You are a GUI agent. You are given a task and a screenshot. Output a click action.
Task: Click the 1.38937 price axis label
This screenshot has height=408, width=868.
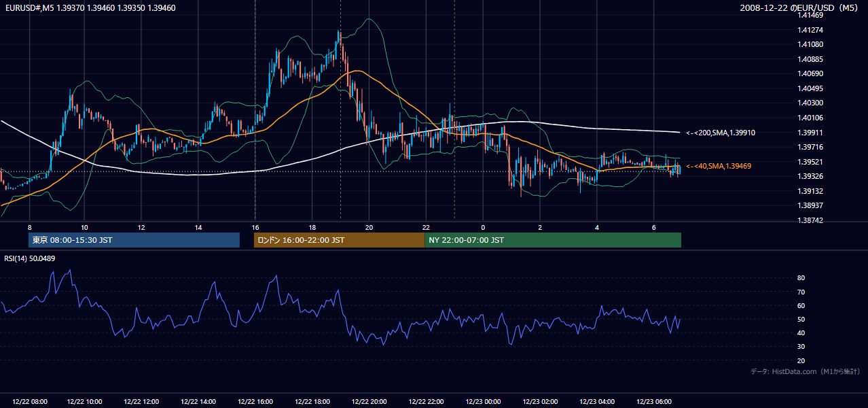(810, 205)
